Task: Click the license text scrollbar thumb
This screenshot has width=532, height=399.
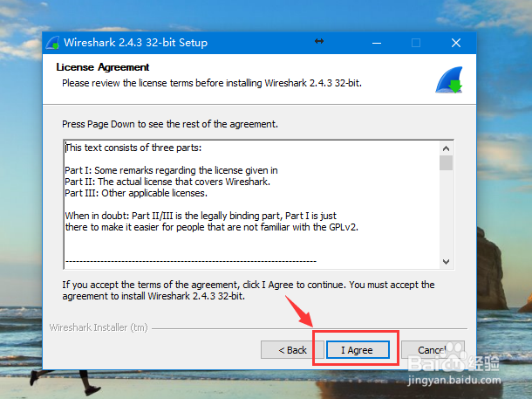Action: 447,162
